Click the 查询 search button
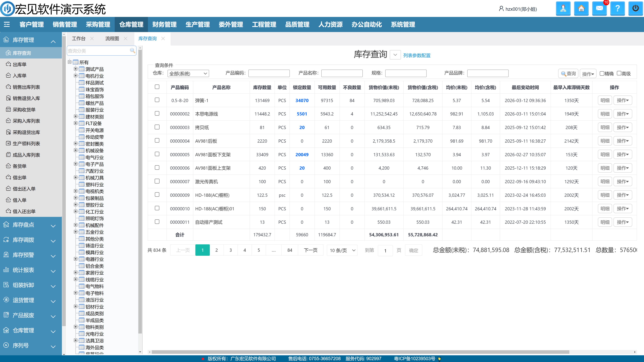This screenshot has height=362, width=644. click(x=568, y=73)
